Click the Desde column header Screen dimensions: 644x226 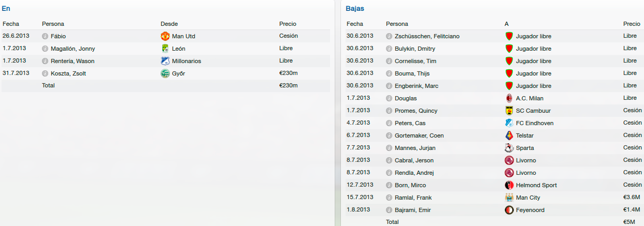pyautogui.click(x=169, y=24)
